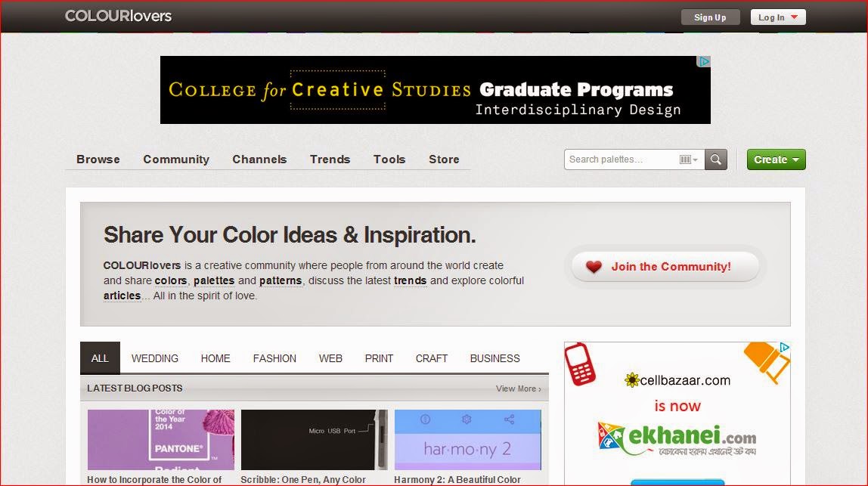Switch to the WEB tab
The image size is (868, 486).
[x=330, y=358]
